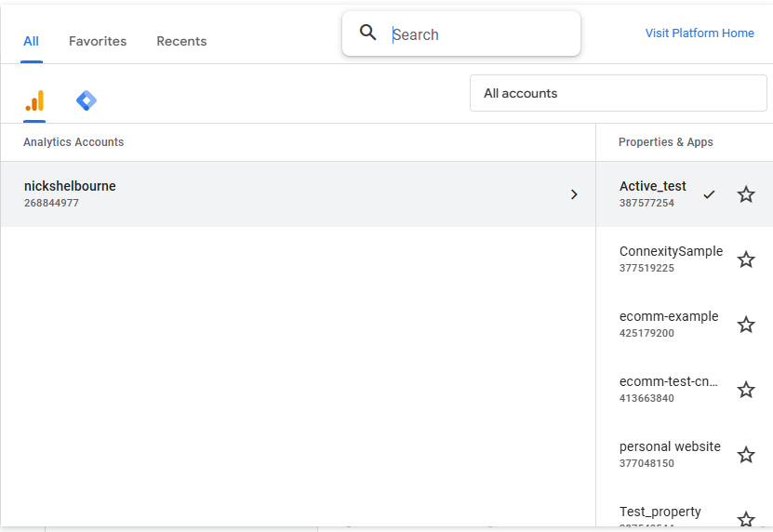This screenshot has height=532, width=773.
Task: Select the Google Analytics product icon
Action: [x=34, y=100]
